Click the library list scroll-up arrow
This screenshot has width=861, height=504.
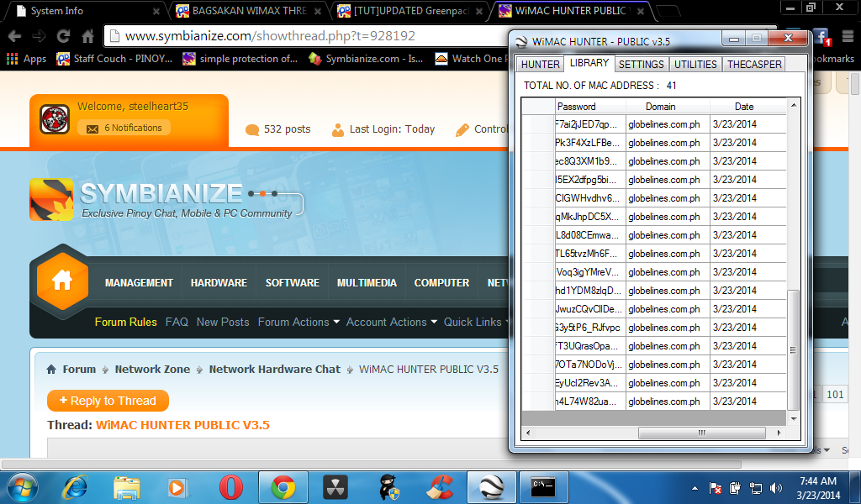pos(794,105)
